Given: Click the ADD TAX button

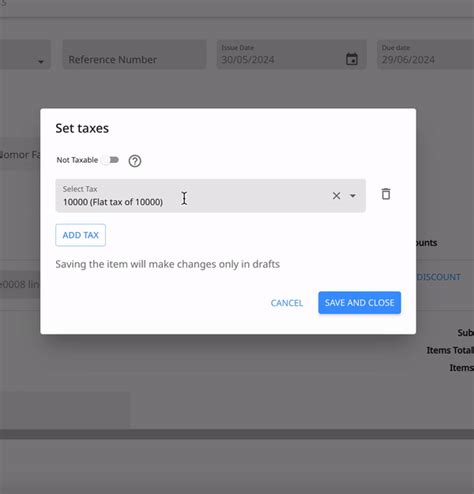Looking at the screenshot, I should point(81,235).
